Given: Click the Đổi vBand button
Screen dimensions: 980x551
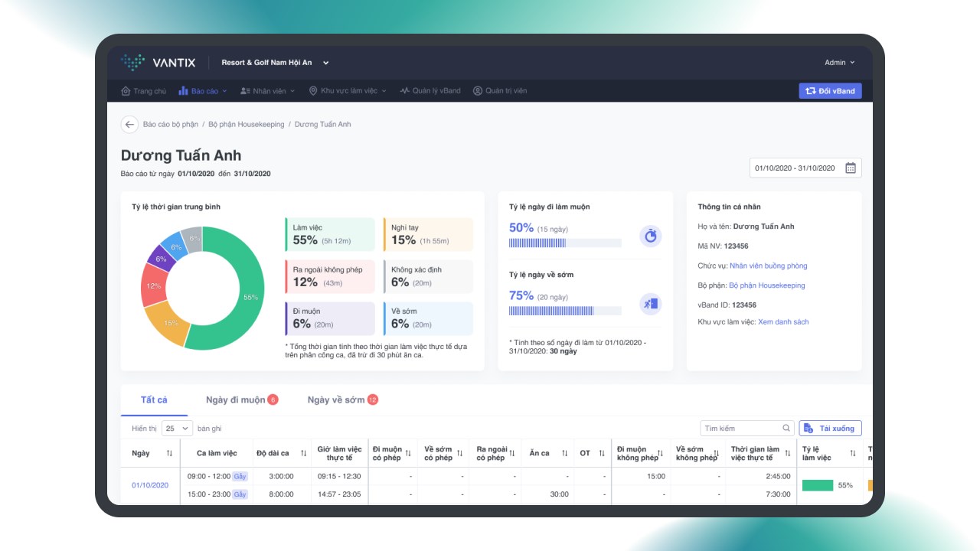Looking at the screenshot, I should tap(830, 90).
